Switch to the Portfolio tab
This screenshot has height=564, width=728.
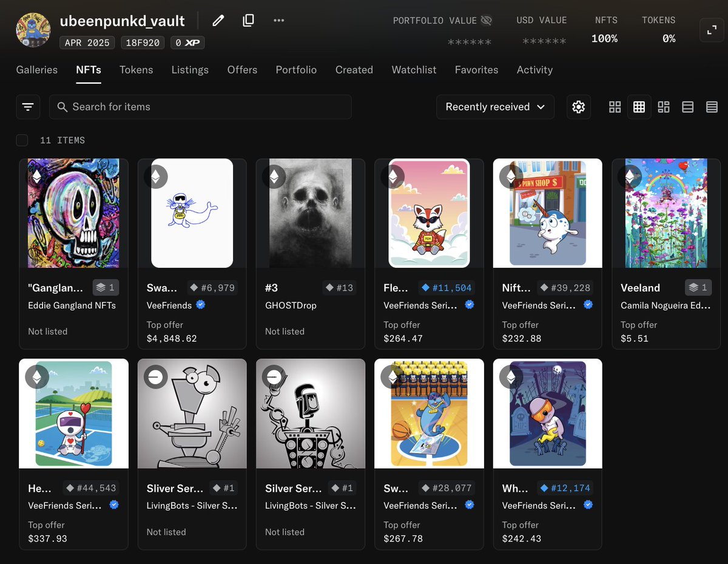pyautogui.click(x=296, y=70)
